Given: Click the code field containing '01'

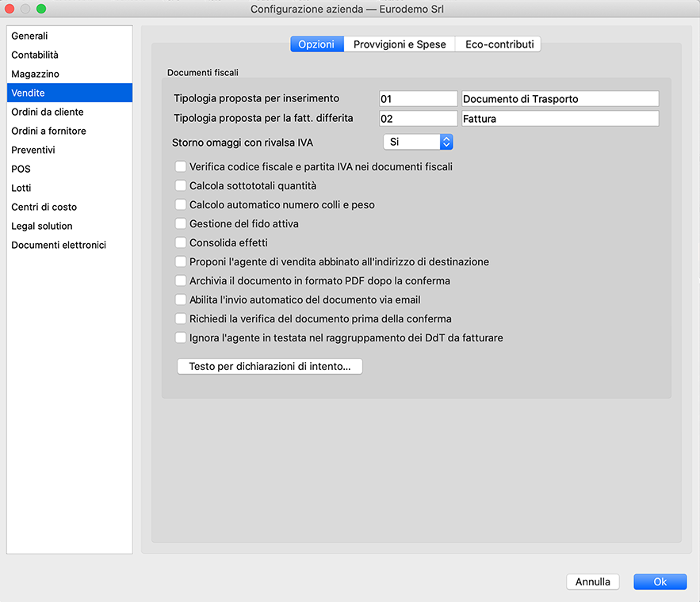Looking at the screenshot, I should 418,99.
